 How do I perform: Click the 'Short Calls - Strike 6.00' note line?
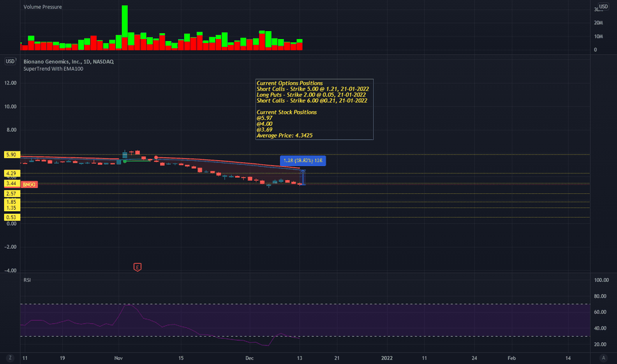(x=312, y=101)
